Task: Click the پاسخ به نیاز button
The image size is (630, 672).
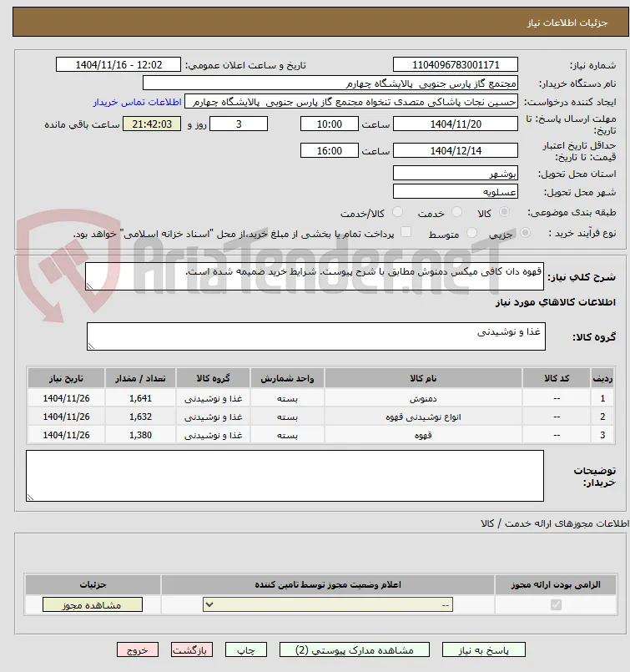Action: pos(483,649)
